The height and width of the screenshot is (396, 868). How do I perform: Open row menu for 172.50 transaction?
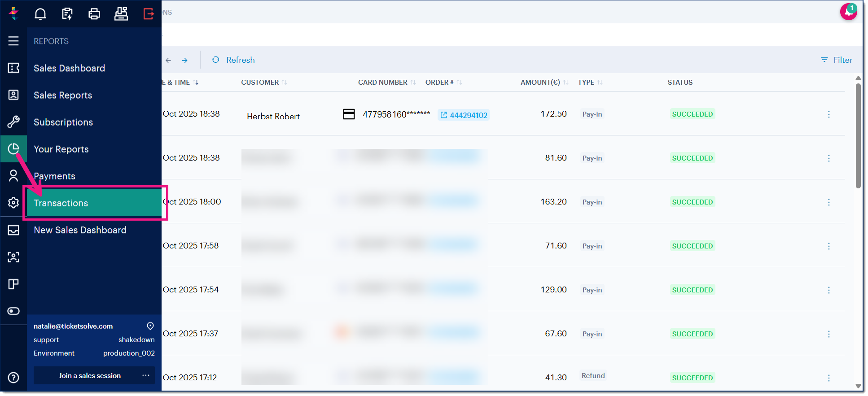tap(829, 114)
